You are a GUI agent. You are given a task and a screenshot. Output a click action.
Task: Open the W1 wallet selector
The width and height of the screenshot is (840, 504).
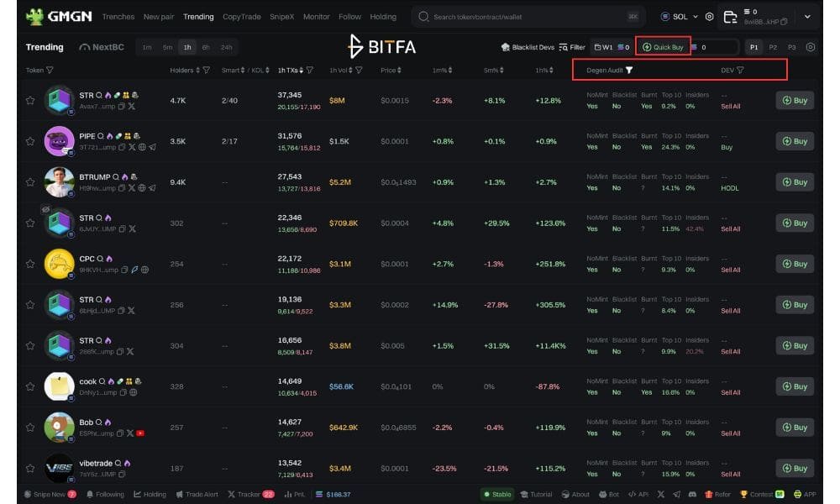(612, 47)
